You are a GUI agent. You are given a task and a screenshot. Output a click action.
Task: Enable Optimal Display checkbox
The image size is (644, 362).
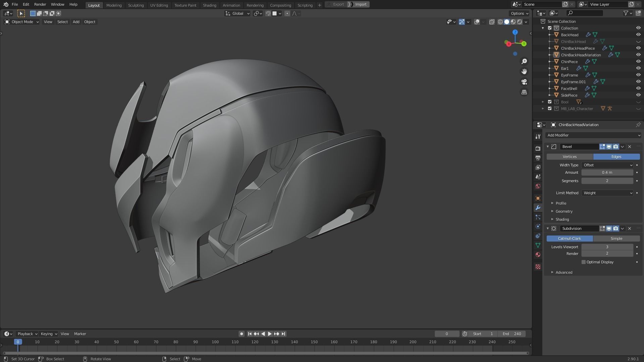coord(583,262)
